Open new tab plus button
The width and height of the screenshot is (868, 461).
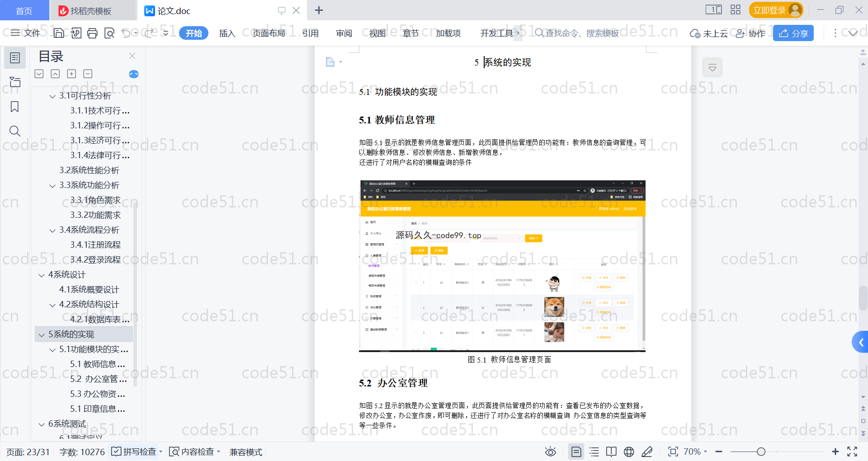[319, 10]
